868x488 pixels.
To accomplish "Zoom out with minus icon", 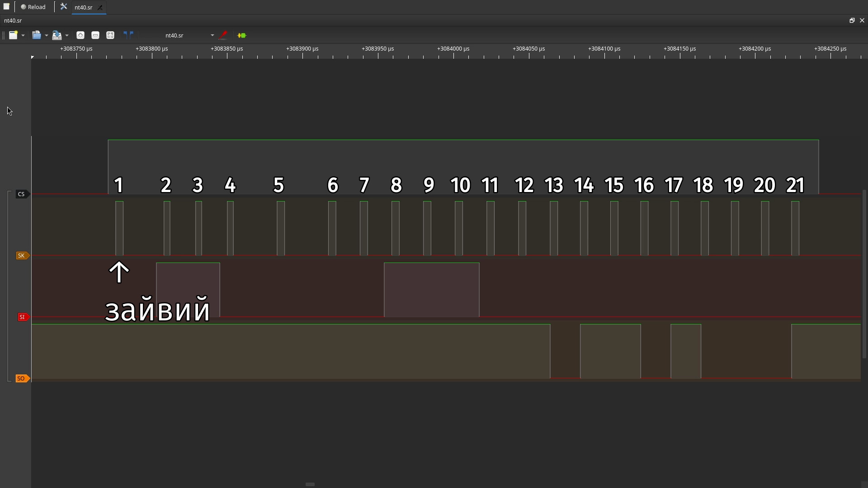I will pos(95,35).
